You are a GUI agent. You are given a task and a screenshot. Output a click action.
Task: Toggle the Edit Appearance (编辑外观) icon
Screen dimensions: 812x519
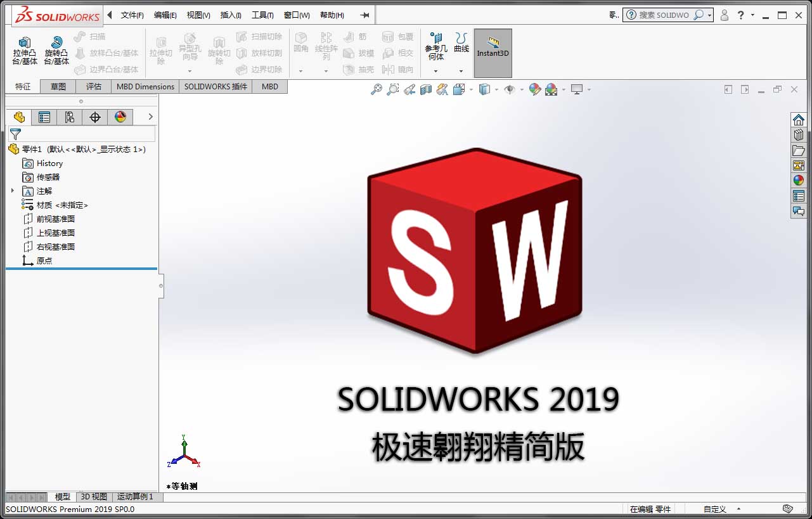click(535, 89)
